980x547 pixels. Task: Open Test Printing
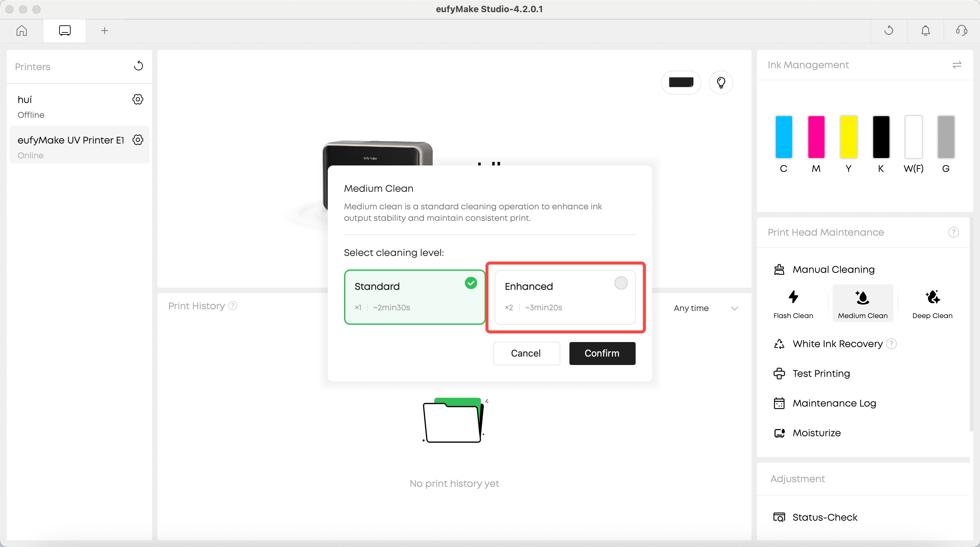tap(812, 373)
